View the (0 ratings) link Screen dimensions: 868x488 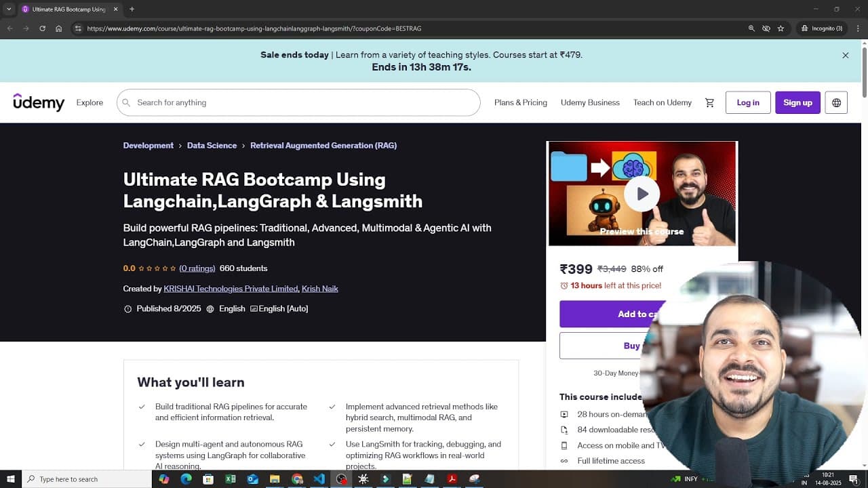click(197, 268)
